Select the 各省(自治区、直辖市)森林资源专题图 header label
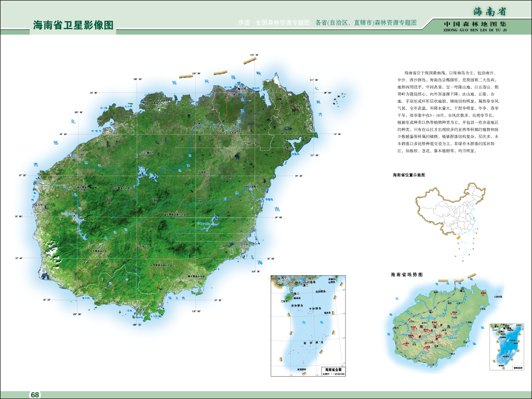 click(366, 23)
